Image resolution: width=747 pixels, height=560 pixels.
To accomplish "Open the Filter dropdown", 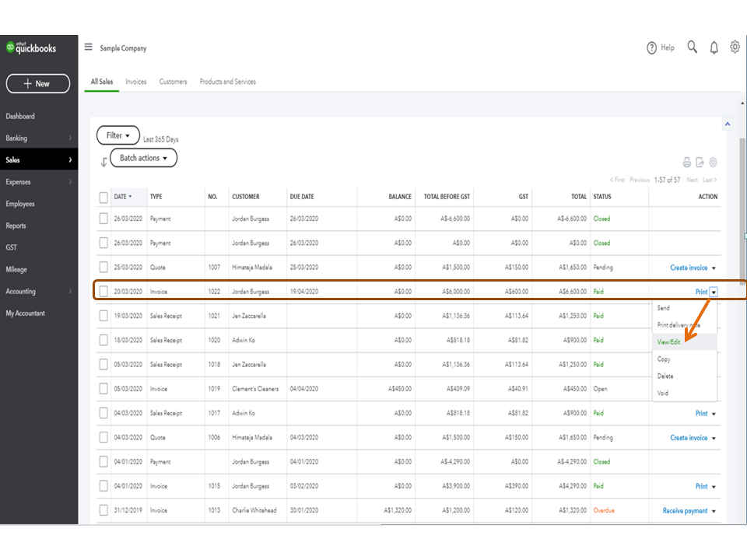I will tap(118, 135).
